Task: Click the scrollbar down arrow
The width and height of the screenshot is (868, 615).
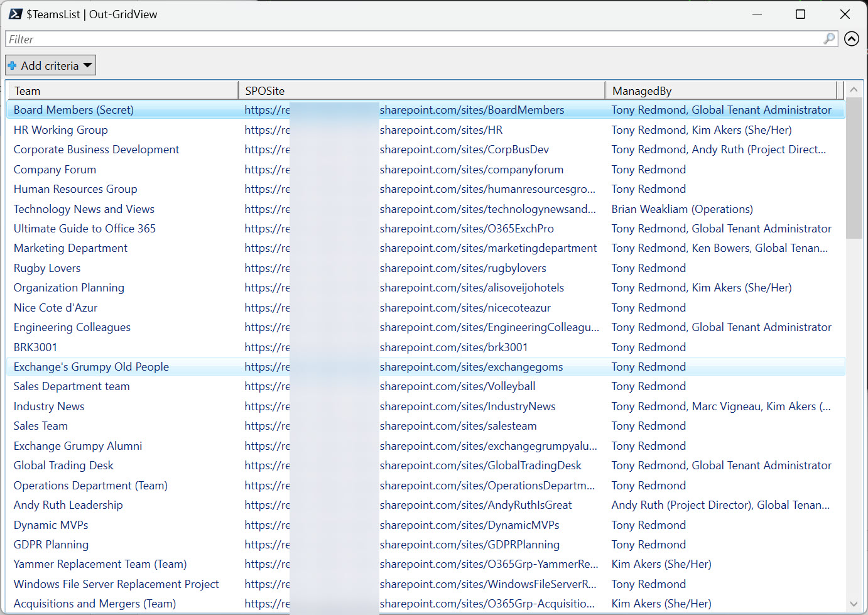Action: coord(854,604)
